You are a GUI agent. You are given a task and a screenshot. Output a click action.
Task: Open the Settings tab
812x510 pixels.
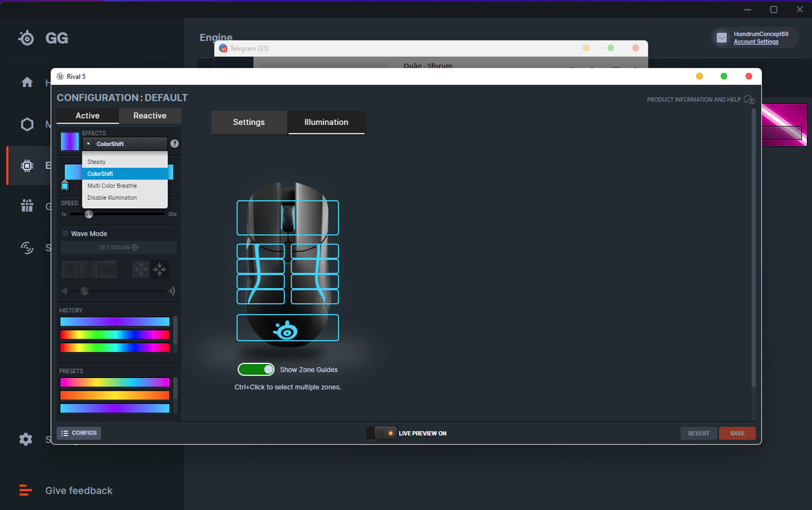pyautogui.click(x=249, y=122)
